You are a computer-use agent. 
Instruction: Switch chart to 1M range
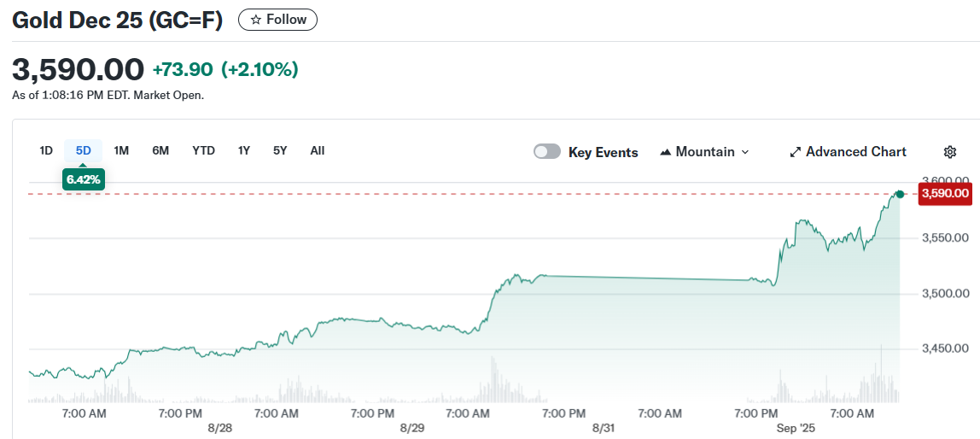click(121, 150)
